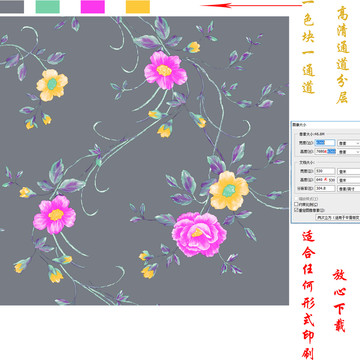Toggle the resample image checkbox
This screenshot has width=360, height=360.
[x=296, y=210]
